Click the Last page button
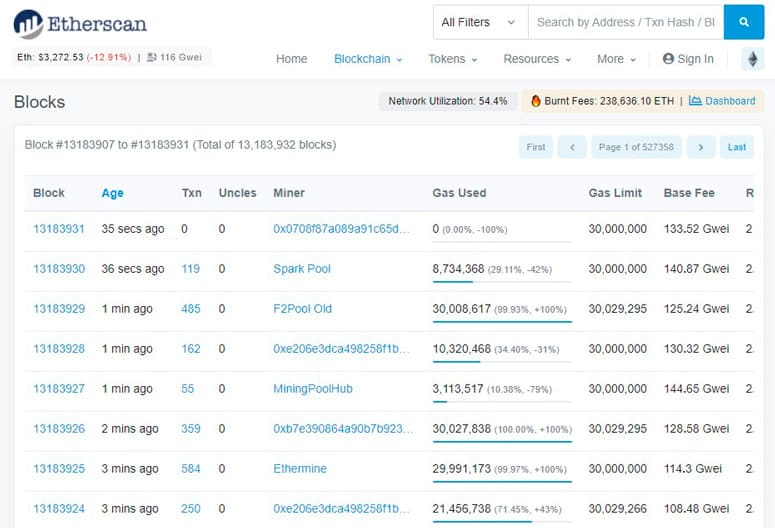Image resolution: width=775 pixels, height=528 pixels. click(736, 147)
